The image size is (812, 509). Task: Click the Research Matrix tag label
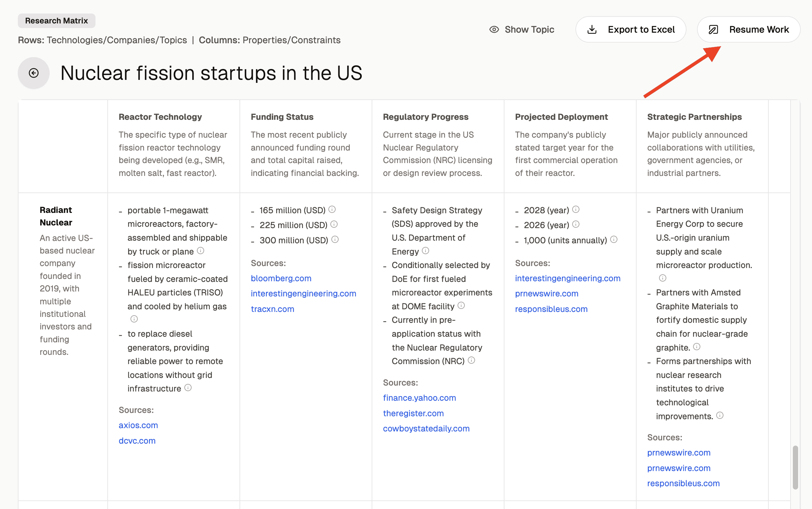coord(56,21)
